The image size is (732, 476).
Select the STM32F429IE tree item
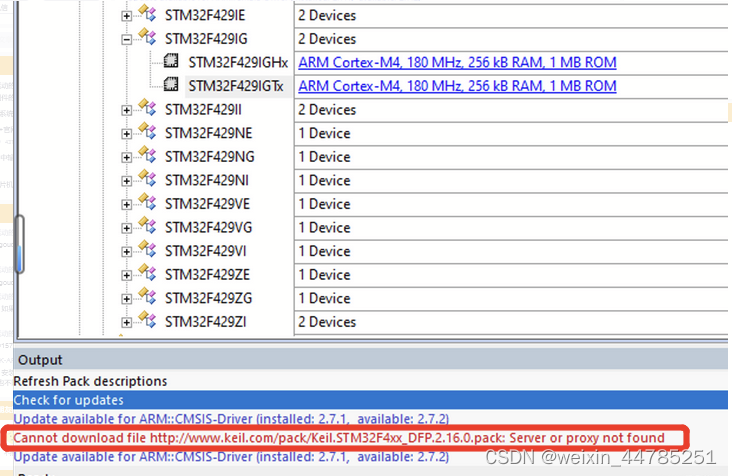pyautogui.click(x=205, y=15)
